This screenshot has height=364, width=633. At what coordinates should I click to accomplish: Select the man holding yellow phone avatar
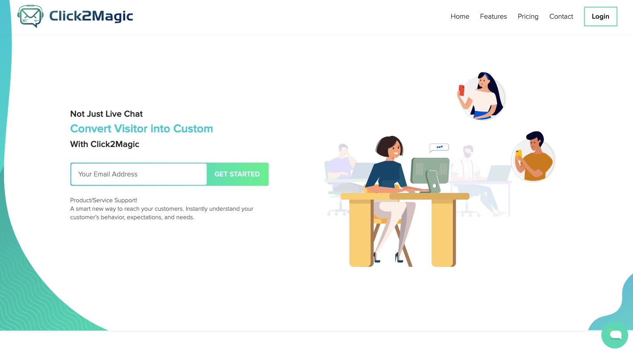pos(534,156)
